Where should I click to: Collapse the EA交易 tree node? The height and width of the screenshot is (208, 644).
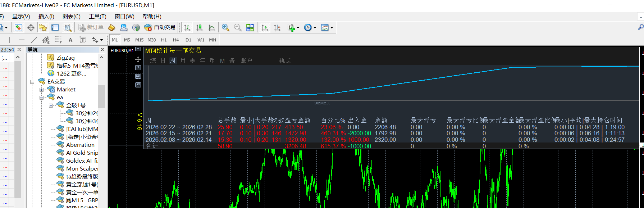(x=32, y=82)
